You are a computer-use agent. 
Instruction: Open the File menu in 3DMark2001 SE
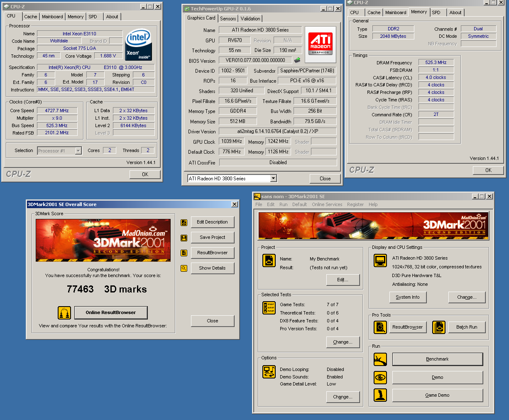tap(259, 204)
